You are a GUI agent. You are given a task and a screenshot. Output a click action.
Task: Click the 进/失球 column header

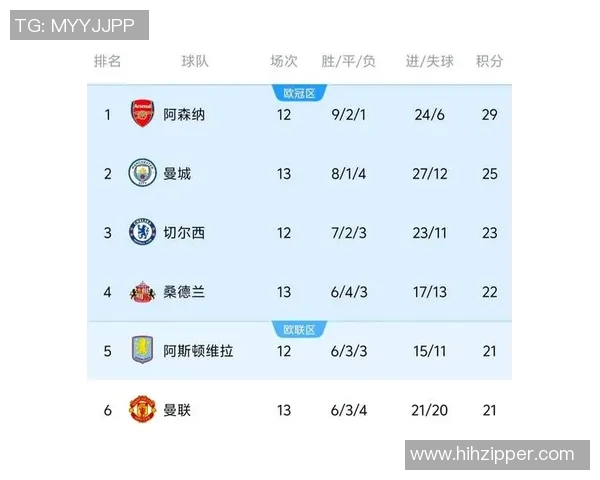[429, 61]
